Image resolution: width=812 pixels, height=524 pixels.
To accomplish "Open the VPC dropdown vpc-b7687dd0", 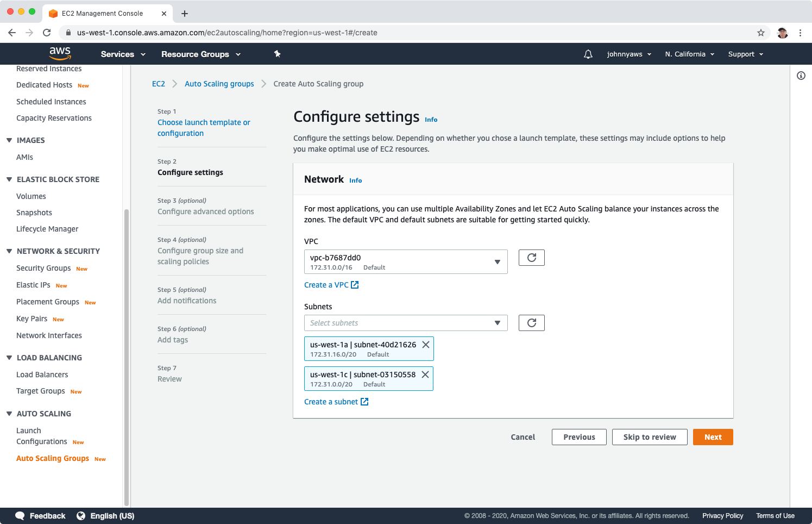I will [406, 262].
